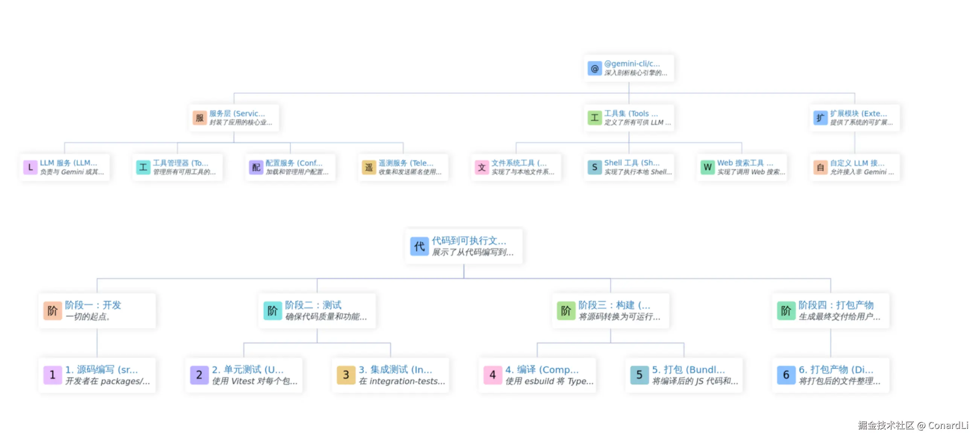Click the green 工 icon on Tools set node

[x=594, y=118]
